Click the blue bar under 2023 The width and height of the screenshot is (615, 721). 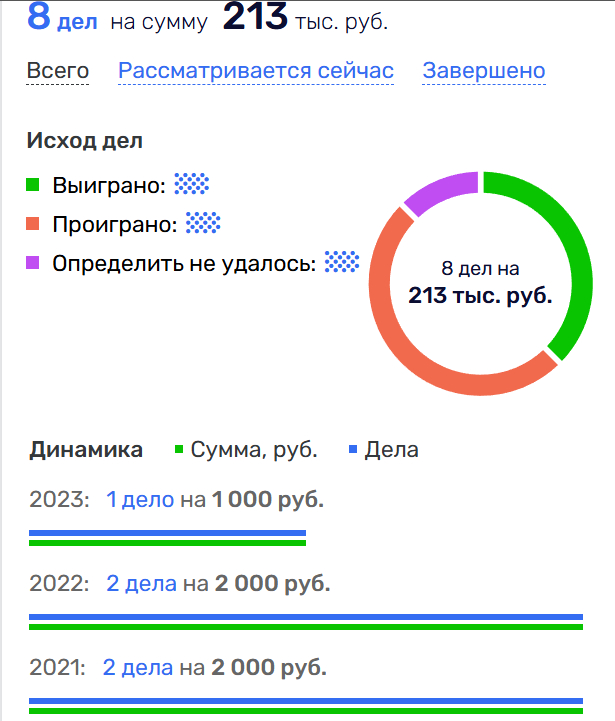pos(167,532)
